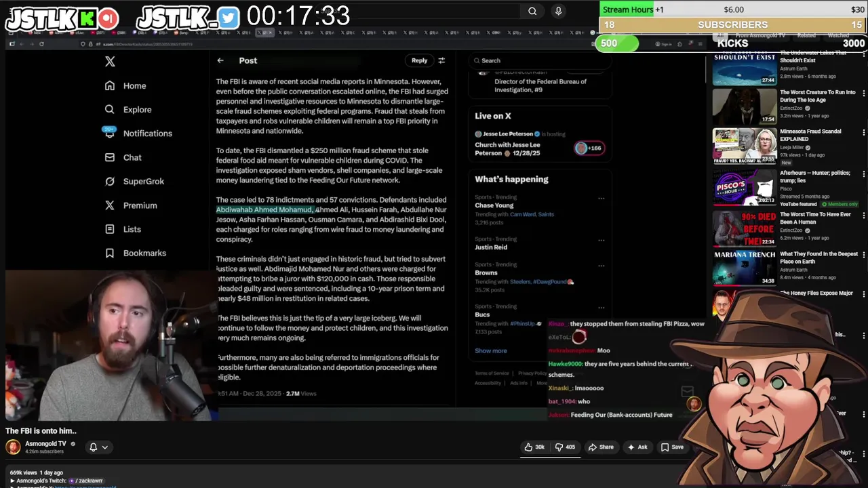Click the Reply button on post
The image size is (868, 488).
pos(420,60)
